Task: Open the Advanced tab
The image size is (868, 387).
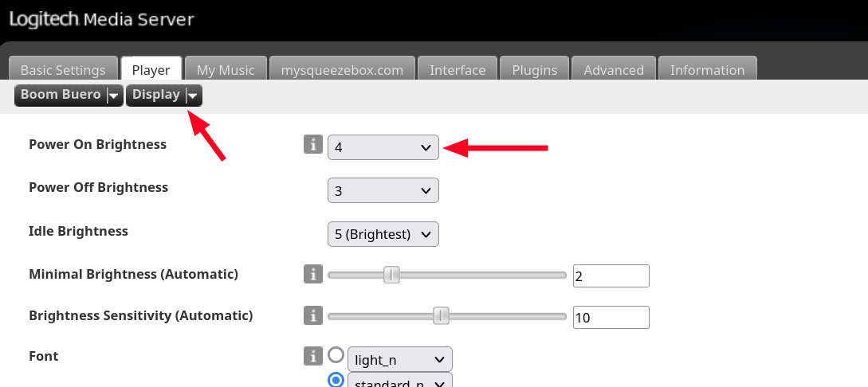Action: [614, 70]
